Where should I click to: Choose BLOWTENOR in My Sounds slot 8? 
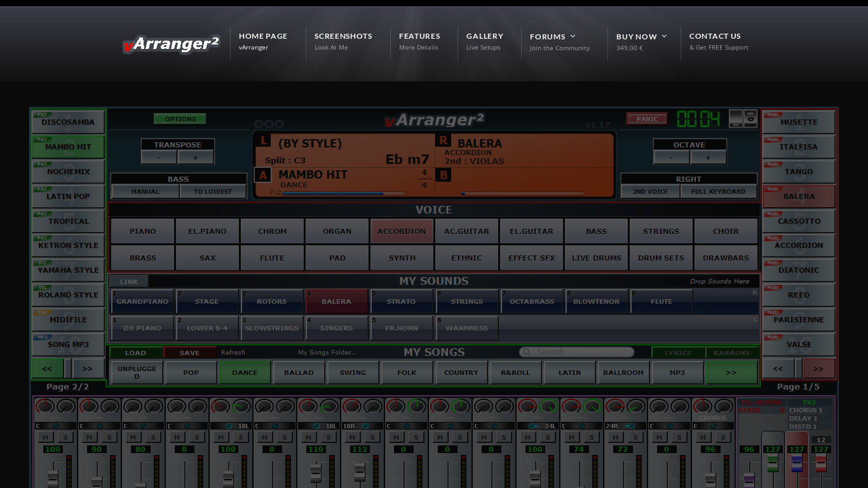[x=597, y=301]
